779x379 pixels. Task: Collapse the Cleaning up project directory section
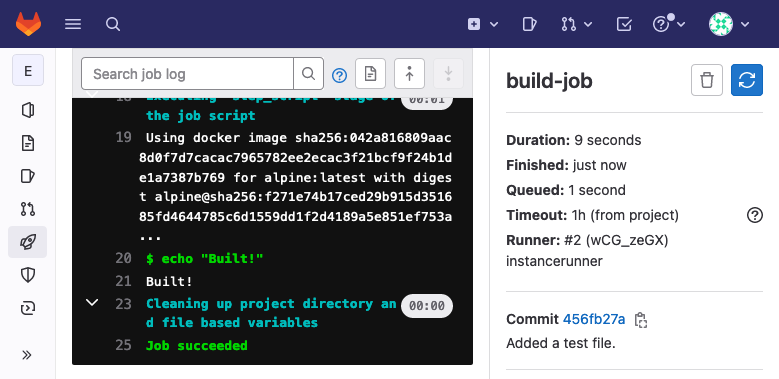[x=92, y=303]
